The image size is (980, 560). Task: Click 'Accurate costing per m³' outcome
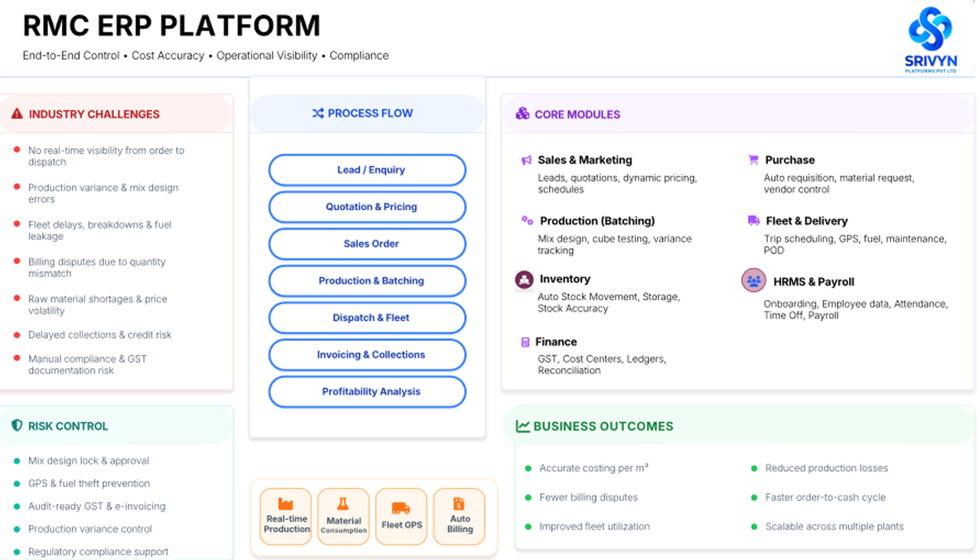[x=593, y=468]
